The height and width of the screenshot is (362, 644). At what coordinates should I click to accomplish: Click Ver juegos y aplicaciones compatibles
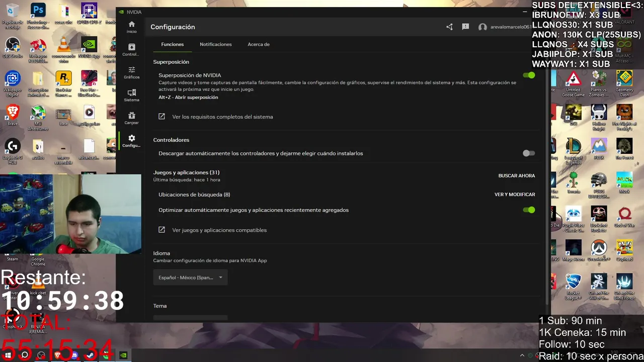pos(213,230)
